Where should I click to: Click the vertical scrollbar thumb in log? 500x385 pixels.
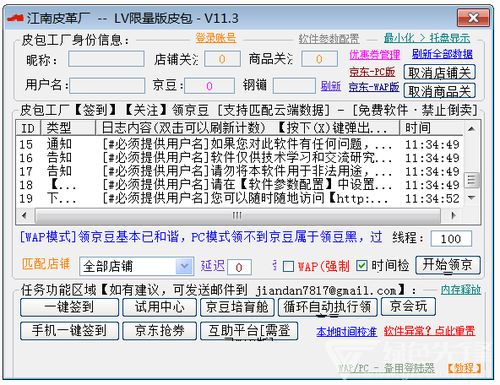(471, 180)
